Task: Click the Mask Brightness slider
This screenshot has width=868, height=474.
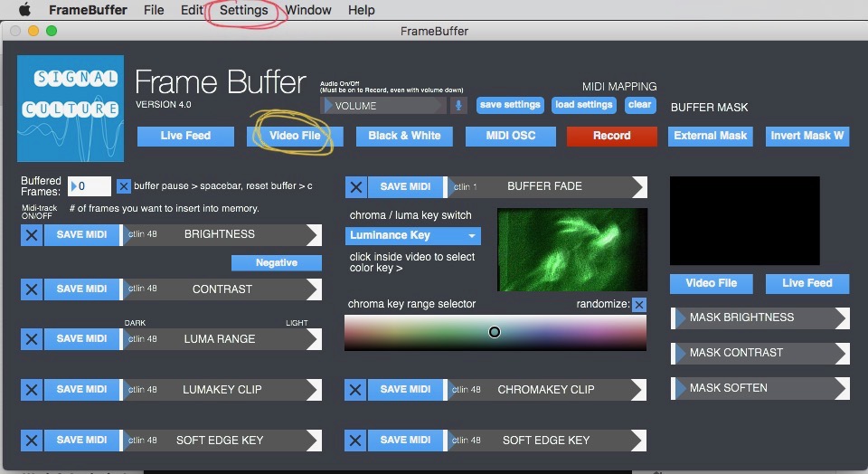Action: [x=760, y=318]
